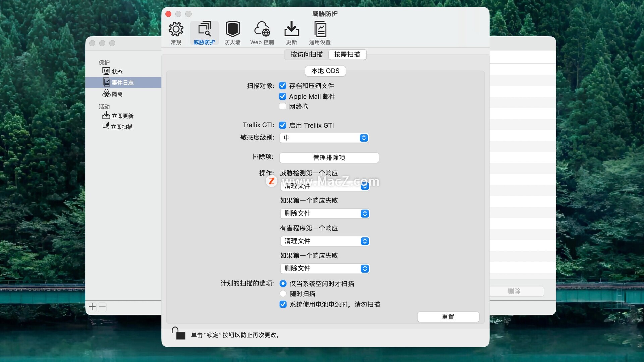Click the 防火墙 toolbar label

click(x=233, y=42)
